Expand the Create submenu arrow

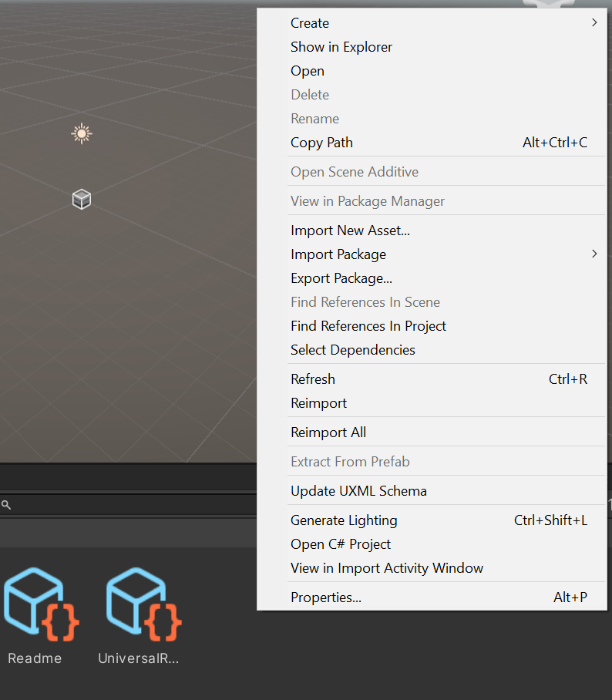pyautogui.click(x=594, y=22)
